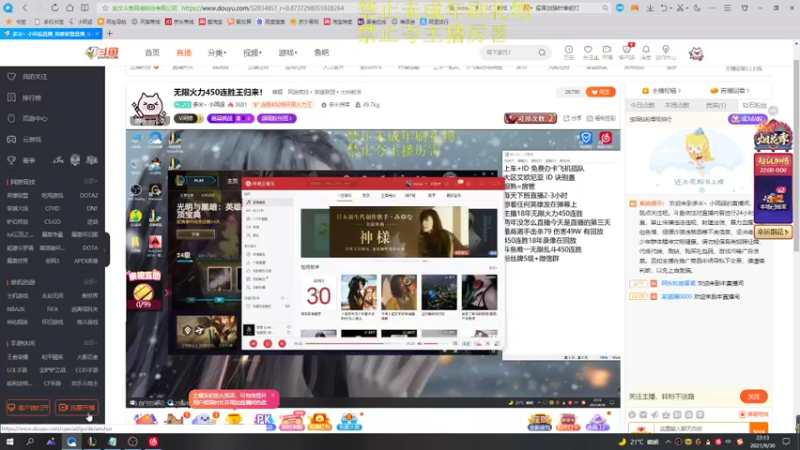Viewport: 800px width, 450px height.
Task: Click the streamer pig avatar
Action: tap(148, 108)
